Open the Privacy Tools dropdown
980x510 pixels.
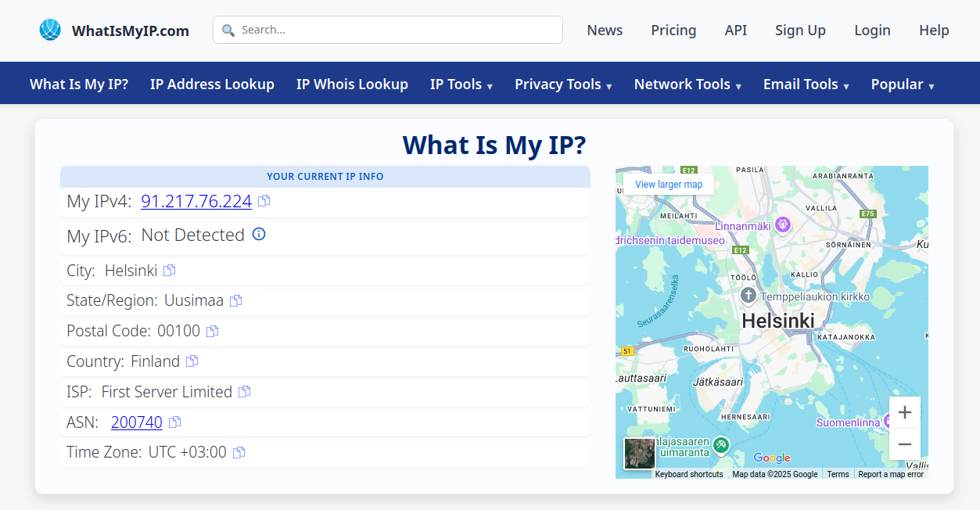click(563, 84)
